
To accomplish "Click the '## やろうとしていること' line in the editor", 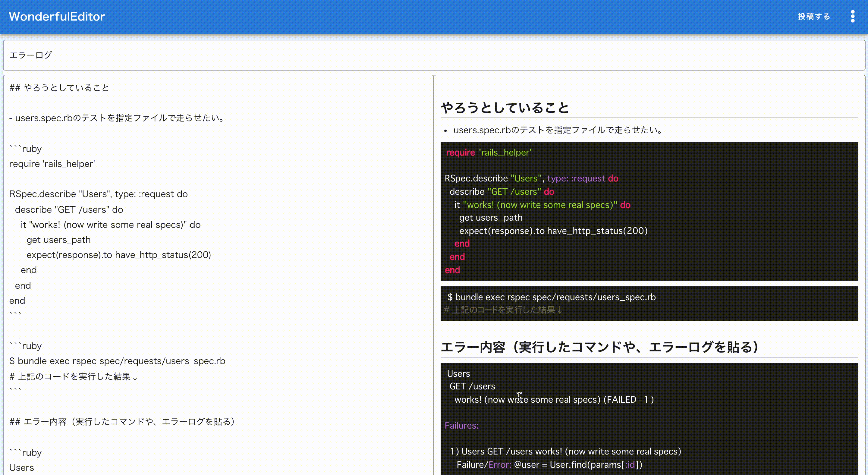I will point(59,88).
